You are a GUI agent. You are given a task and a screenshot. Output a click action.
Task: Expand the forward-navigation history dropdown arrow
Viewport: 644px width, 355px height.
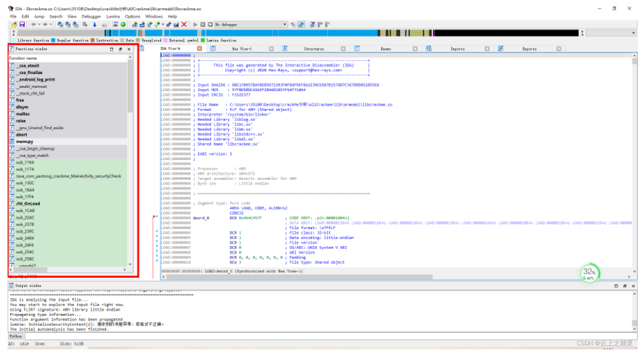[51, 25]
